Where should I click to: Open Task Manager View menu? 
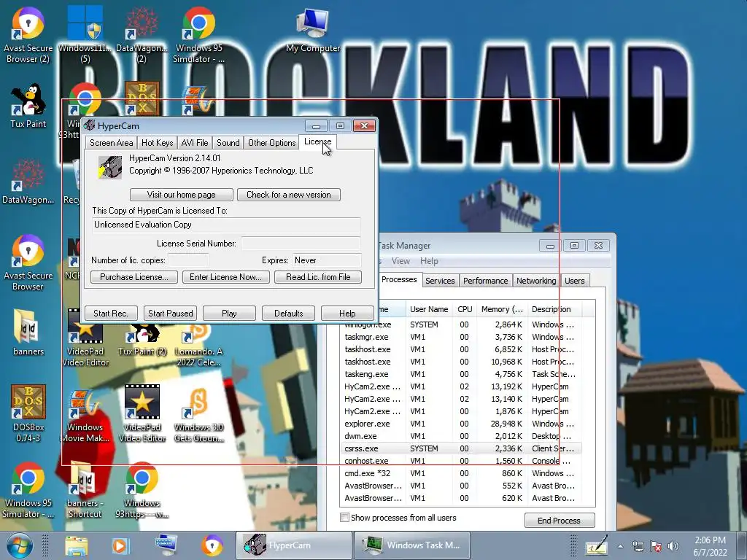pyautogui.click(x=400, y=261)
